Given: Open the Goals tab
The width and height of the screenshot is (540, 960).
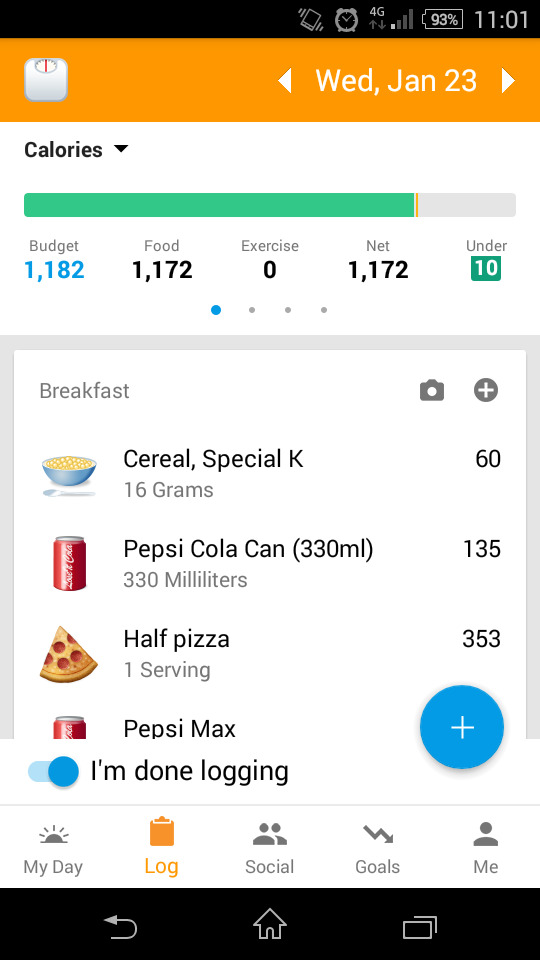Looking at the screenshot, I should (x=378, y=847).
